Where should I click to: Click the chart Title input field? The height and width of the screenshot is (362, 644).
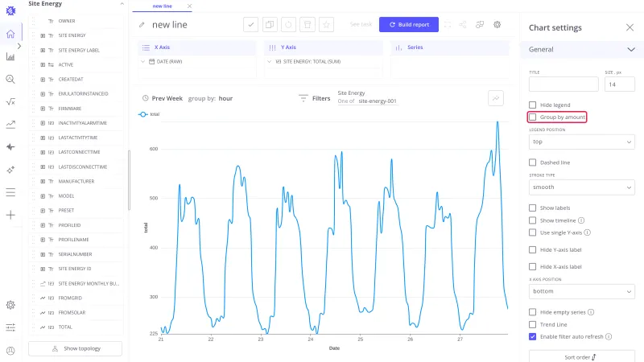click(563, 84)
